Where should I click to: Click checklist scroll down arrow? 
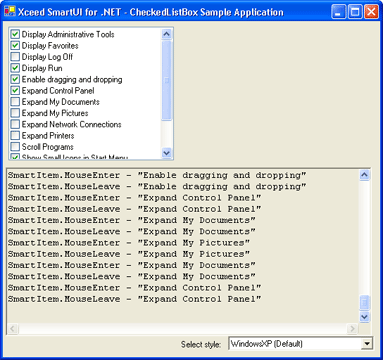coord(166,153)
